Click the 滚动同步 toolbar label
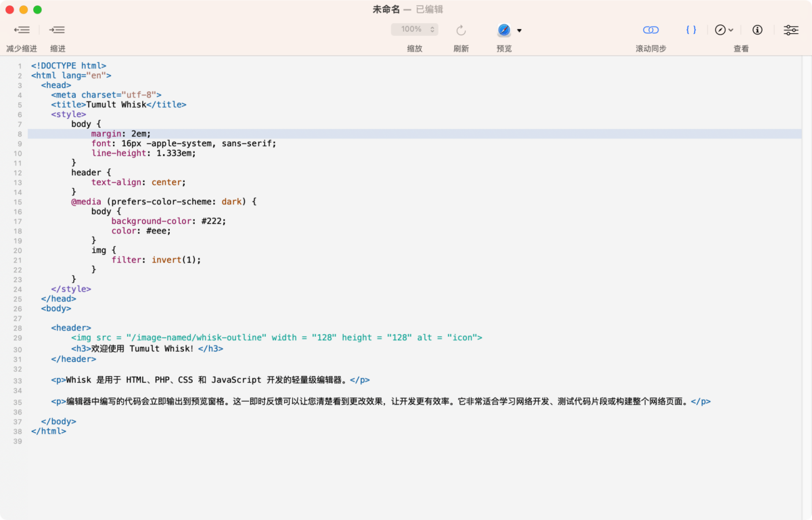 tap(651, 49)
